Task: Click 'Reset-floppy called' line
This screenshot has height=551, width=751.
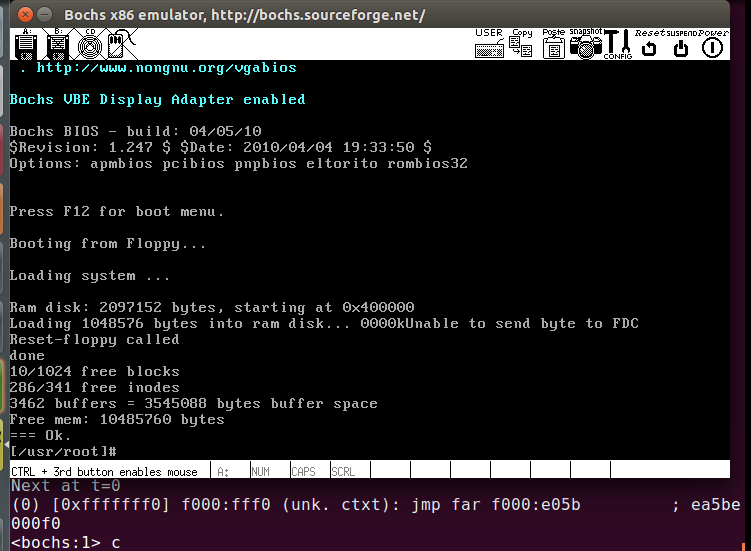Action: pos(95,339)
